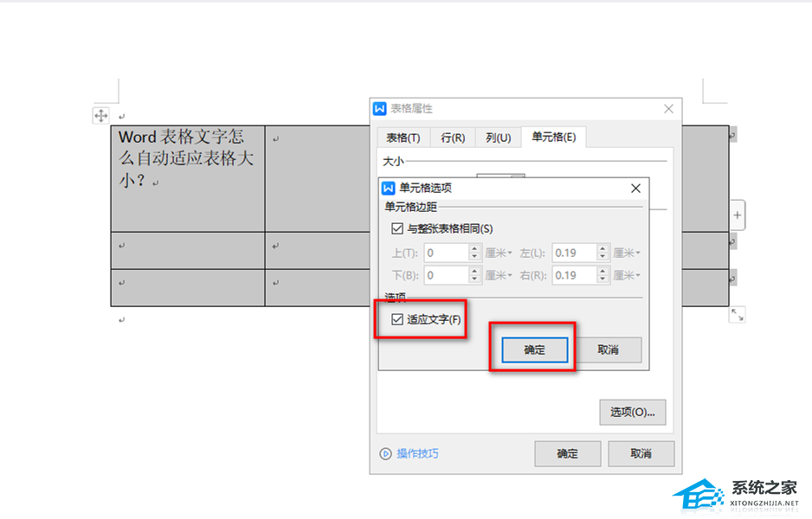Image resolution: width=812 pixels, height=519 pixels.
Task: Click the 上(T) spinner arrows
Action: pos(475,253)
